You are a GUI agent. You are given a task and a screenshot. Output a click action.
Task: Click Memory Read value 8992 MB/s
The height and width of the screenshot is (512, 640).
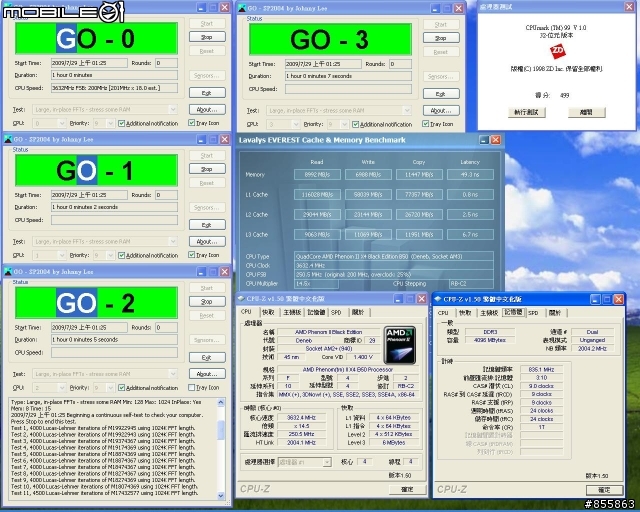click(x=317, y=175)
